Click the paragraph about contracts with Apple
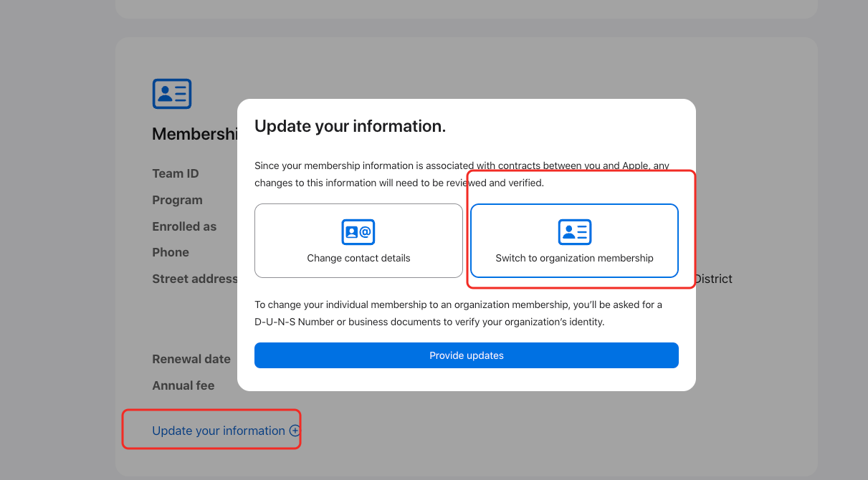The image size is (868, 480). [462, 174]
